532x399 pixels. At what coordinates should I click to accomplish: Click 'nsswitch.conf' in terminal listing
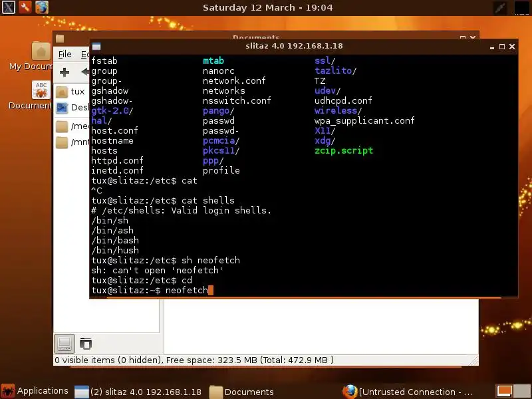(237, 101)
